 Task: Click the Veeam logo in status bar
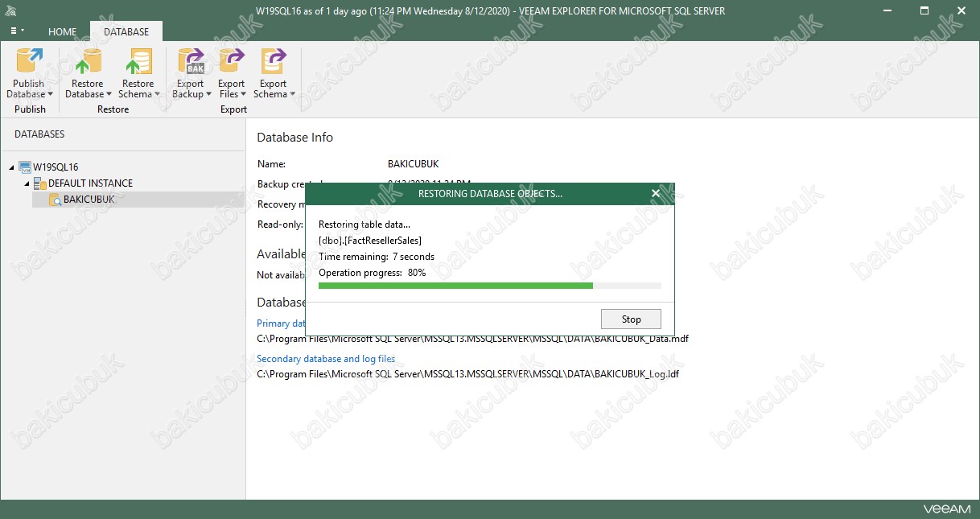click(945, 509)
